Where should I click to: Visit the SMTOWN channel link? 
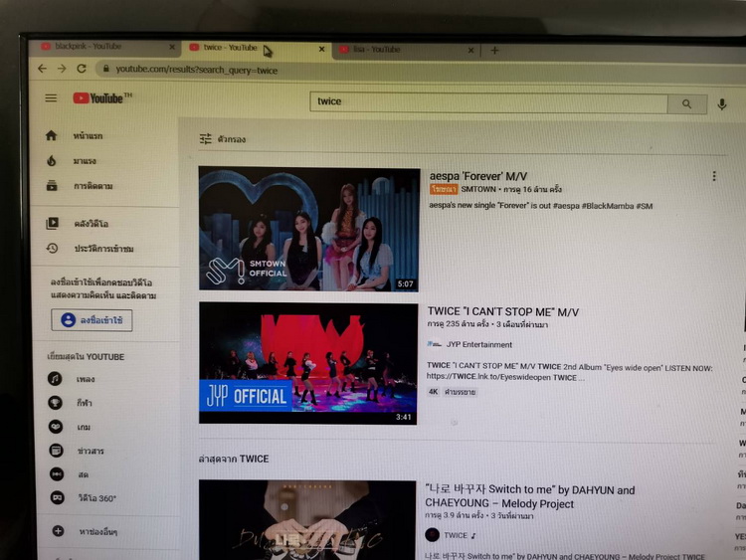[478, 189]
